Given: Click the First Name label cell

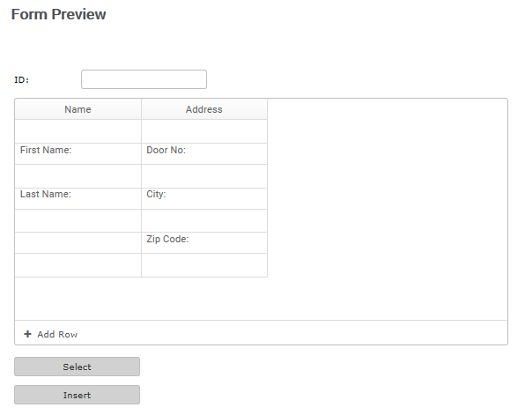Looking at the screenshot, I should pyautogui.click(x=78, y=153).
